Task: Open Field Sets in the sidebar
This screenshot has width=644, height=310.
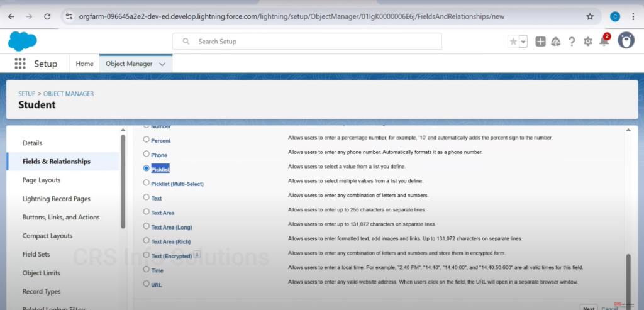Action: [x=36, y=254]
